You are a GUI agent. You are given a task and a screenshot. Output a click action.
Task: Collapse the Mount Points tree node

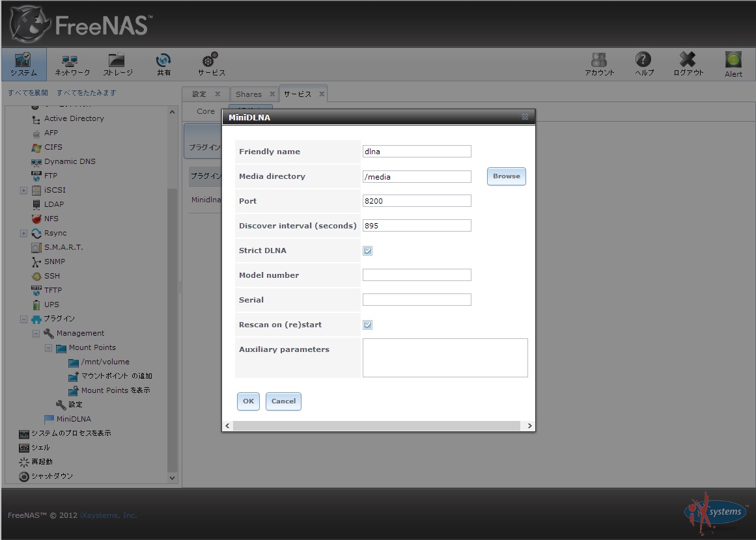(x=48, y=348)
